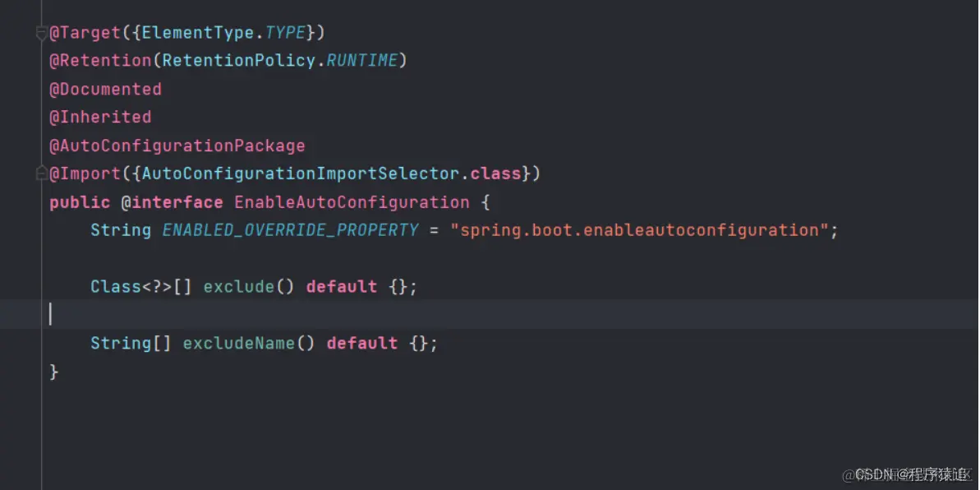980x490 pixels.
Task: Click the EnableAutoConfiguration interface name
Action: (x=352, y=202)
